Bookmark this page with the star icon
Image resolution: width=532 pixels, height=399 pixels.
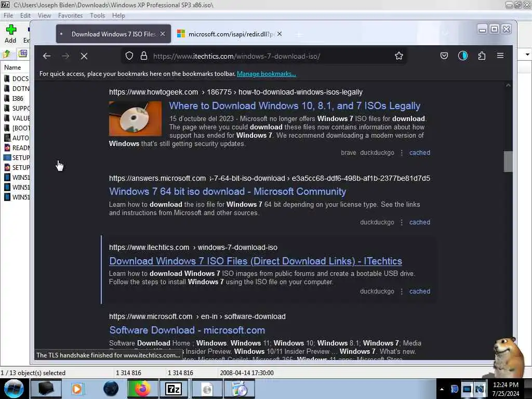pyautogui.click(x=399, y=56)
